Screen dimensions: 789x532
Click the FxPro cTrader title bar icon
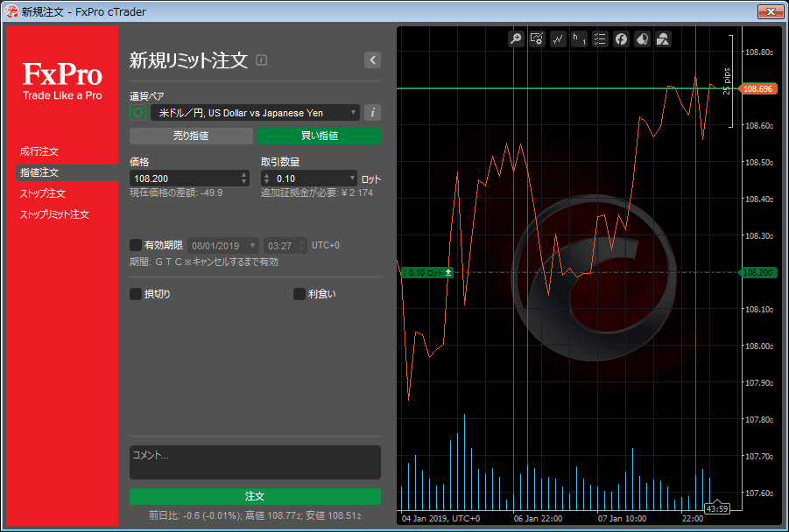point(11,11)
